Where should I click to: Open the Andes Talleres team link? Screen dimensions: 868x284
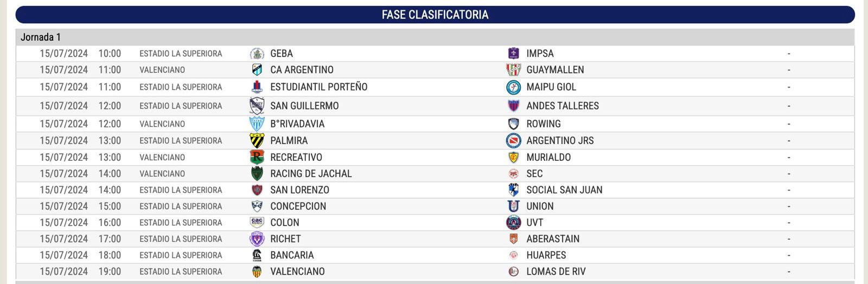(x=562, y=106)
